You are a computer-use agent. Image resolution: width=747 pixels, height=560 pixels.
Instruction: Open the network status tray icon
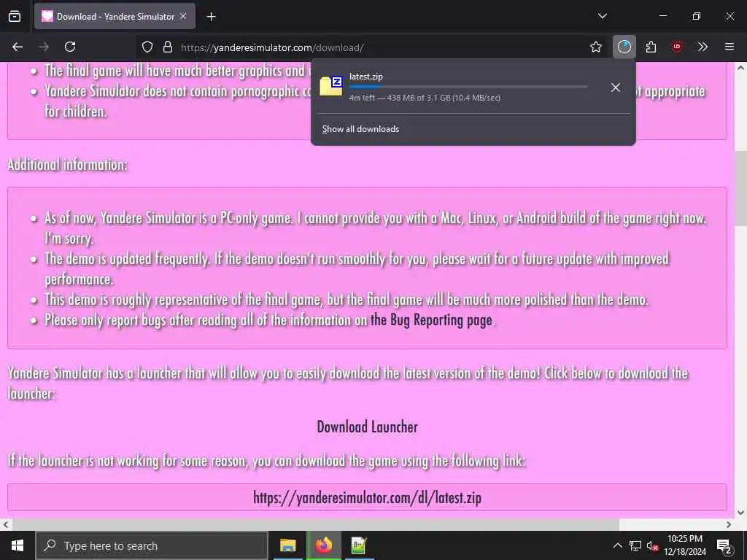click(x=635, y=545)
